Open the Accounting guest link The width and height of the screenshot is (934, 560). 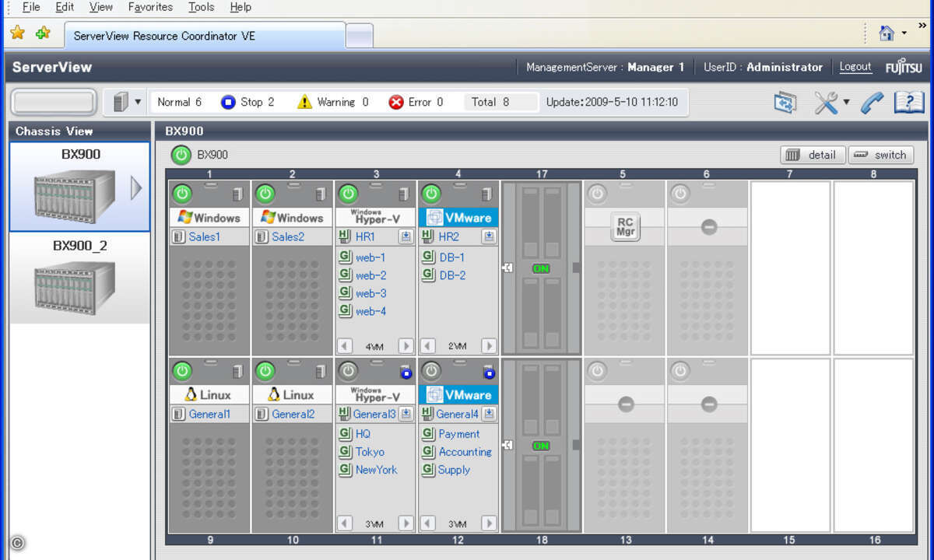click(x=465, y=452)
